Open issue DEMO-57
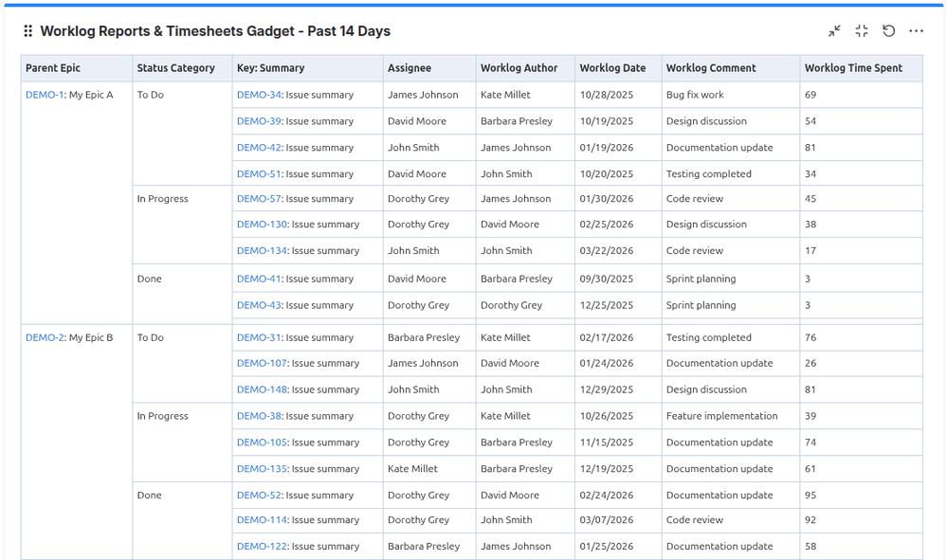Screen dimensions: 947x560 click(259, 199)
